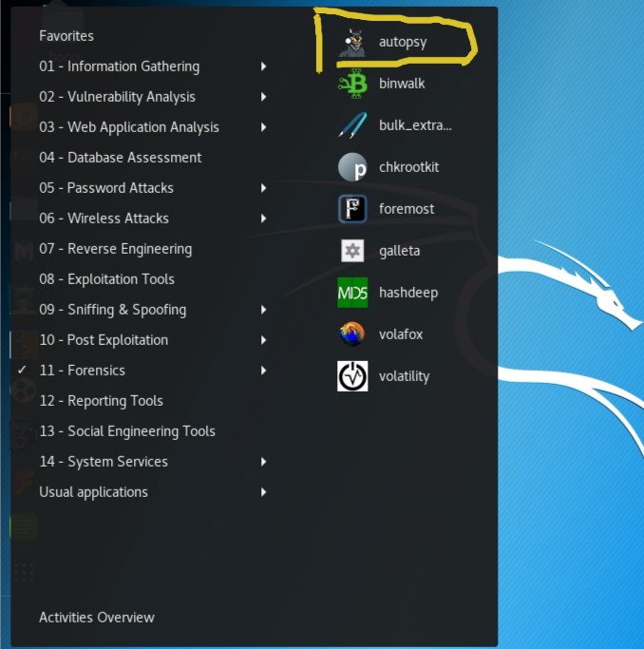Open 03 - Web Application Analysis category
The width and height of the screenshot is (644, 649).
[129, 127]
